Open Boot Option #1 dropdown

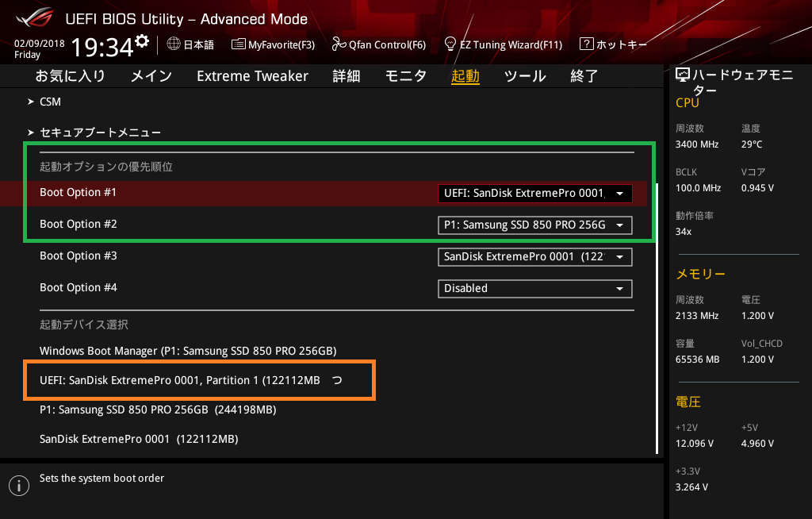(535, 194)
